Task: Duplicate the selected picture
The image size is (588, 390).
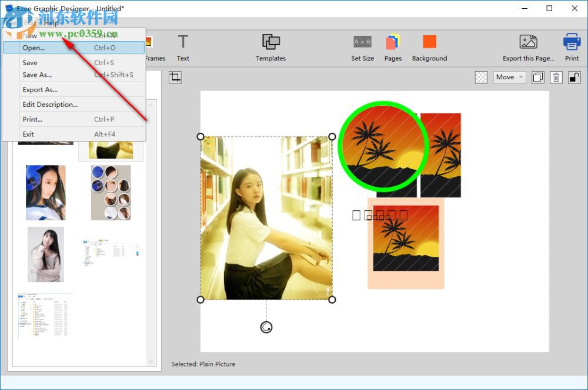Action: pos(537,77)
